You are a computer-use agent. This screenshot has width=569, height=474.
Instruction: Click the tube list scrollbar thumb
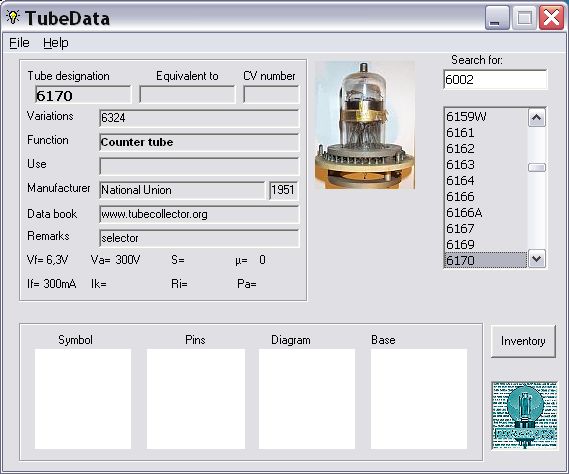(537, 167)
